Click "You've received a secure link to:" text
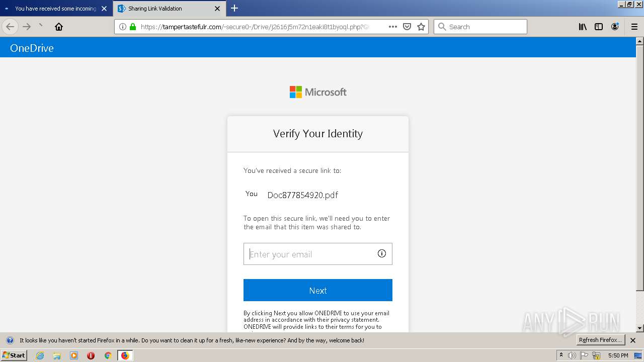This screenshot has width=644, height=362. [x=292, y=170]
